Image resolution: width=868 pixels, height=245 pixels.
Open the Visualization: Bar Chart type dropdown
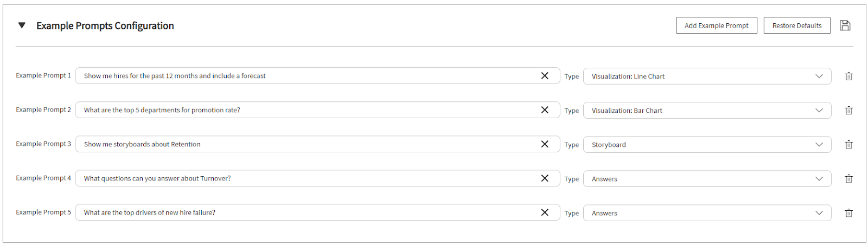(707, 111)
